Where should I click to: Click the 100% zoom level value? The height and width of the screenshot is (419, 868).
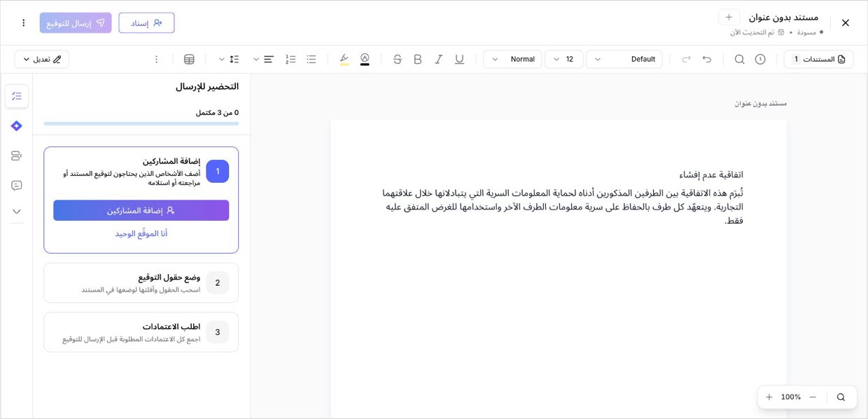pos(791,397)
